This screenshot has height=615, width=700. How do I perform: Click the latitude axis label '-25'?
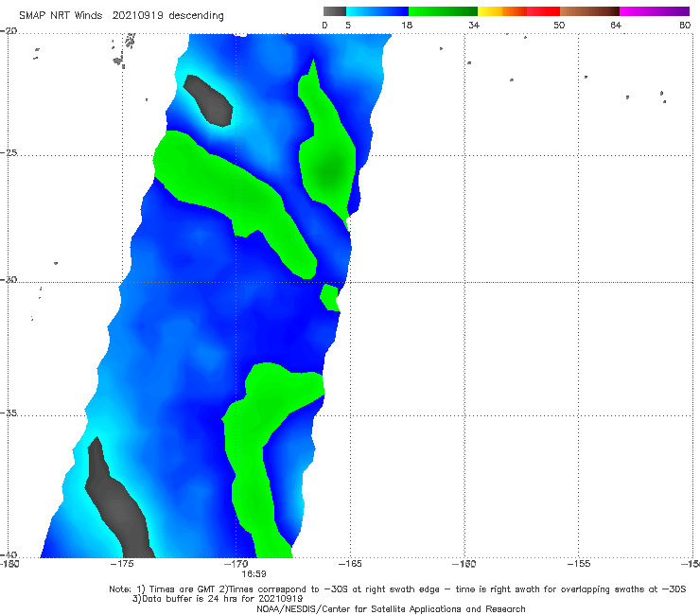pos(9,152)
